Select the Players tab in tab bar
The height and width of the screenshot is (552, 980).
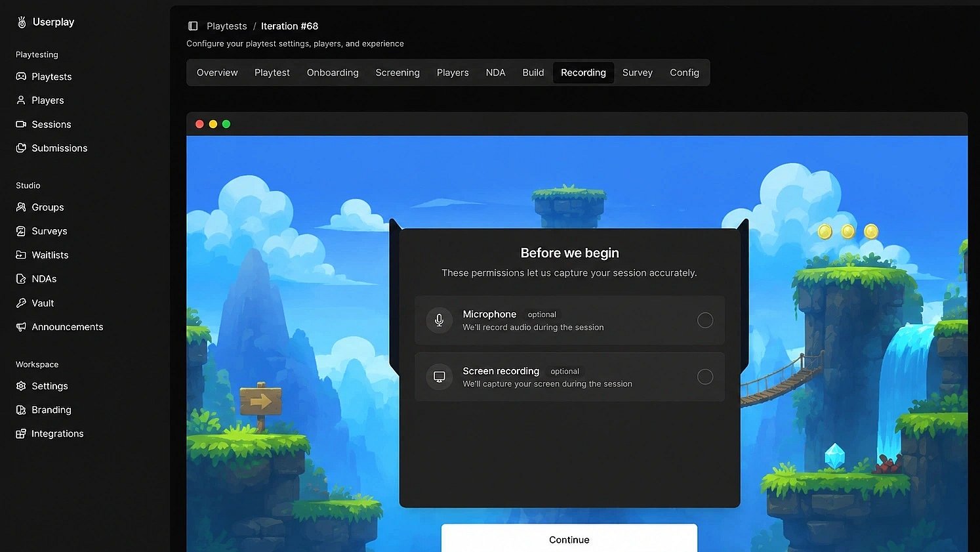(x=453, y=73)
